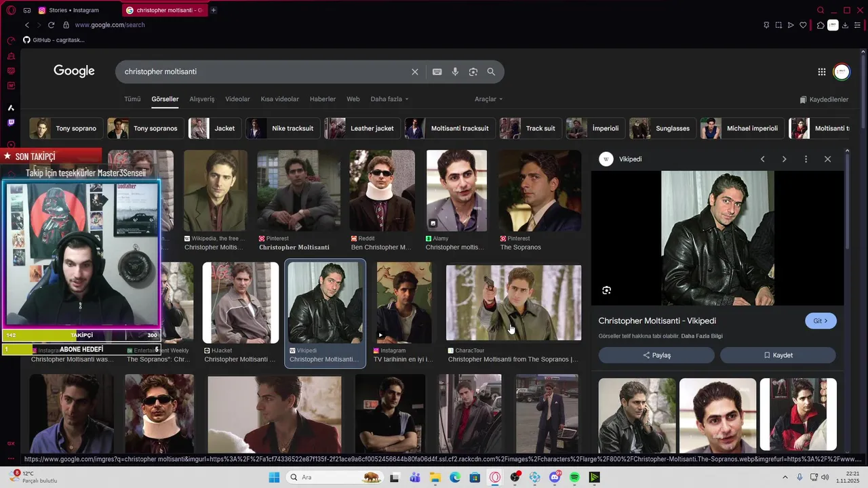Open the CharacTour gun image thumbnail

[x=513, y=303]
